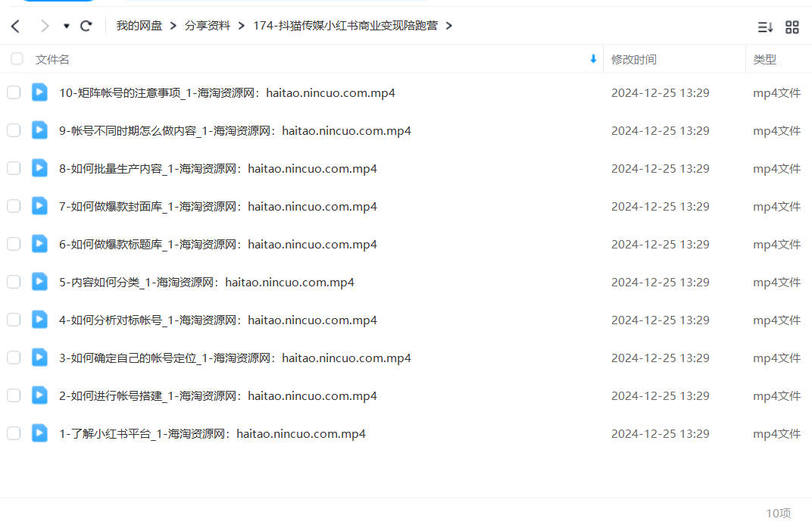Select file name 8-如何批量生产内容_1-海淘资源网
The height and width of the screenshot is (528, 812).
tap(218, 168)
